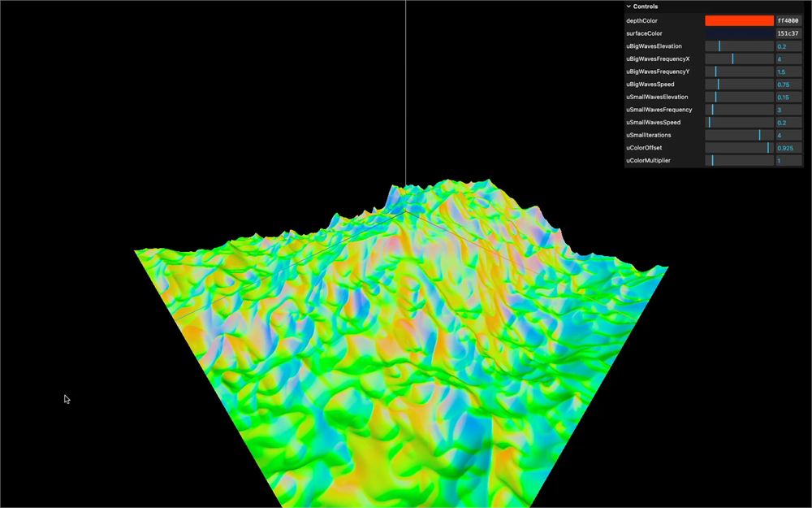
Task: Click the uColorOffset slider
Action: 739,148
